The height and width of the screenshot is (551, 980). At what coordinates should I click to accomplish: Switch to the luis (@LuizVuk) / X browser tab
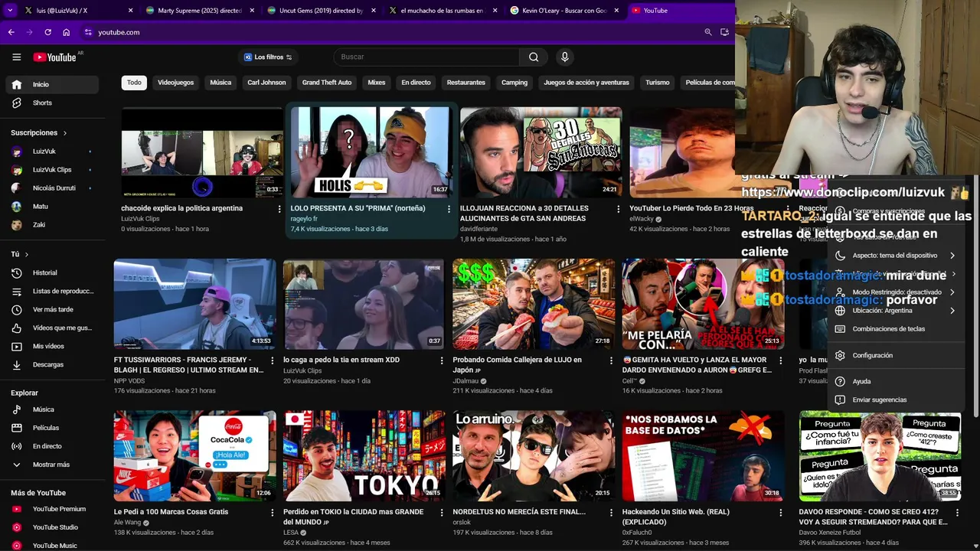pos(78,11)
